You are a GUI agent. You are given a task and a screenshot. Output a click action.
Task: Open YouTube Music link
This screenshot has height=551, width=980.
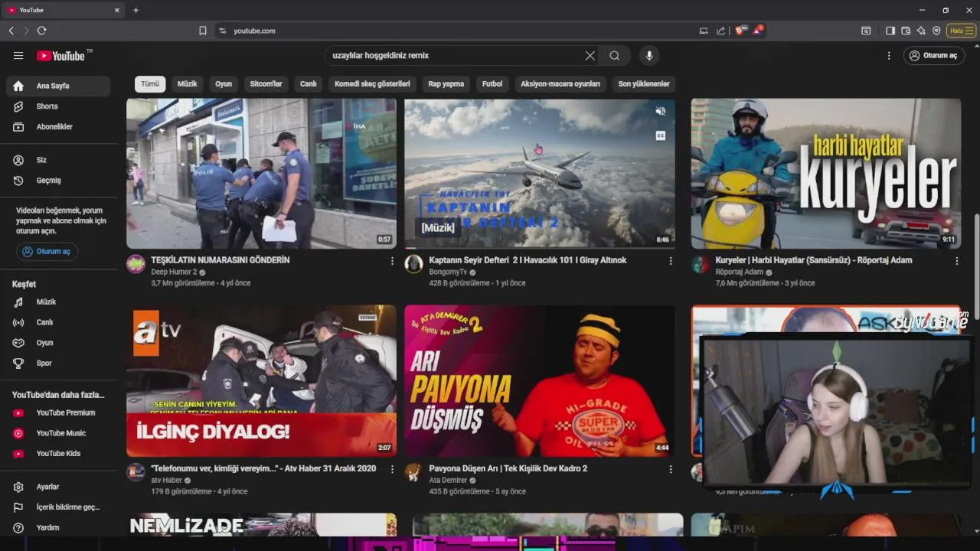click(x=58, y=433)
